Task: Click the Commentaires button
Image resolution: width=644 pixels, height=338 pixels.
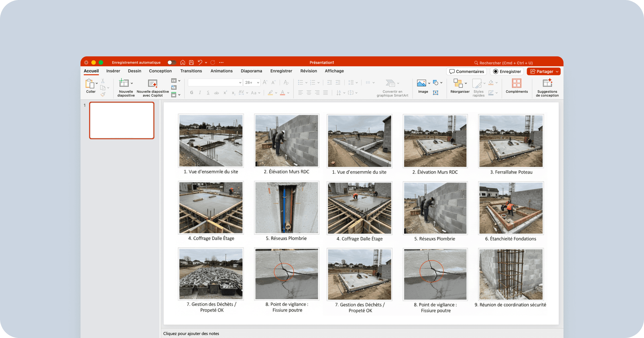Action: (467, 71)
